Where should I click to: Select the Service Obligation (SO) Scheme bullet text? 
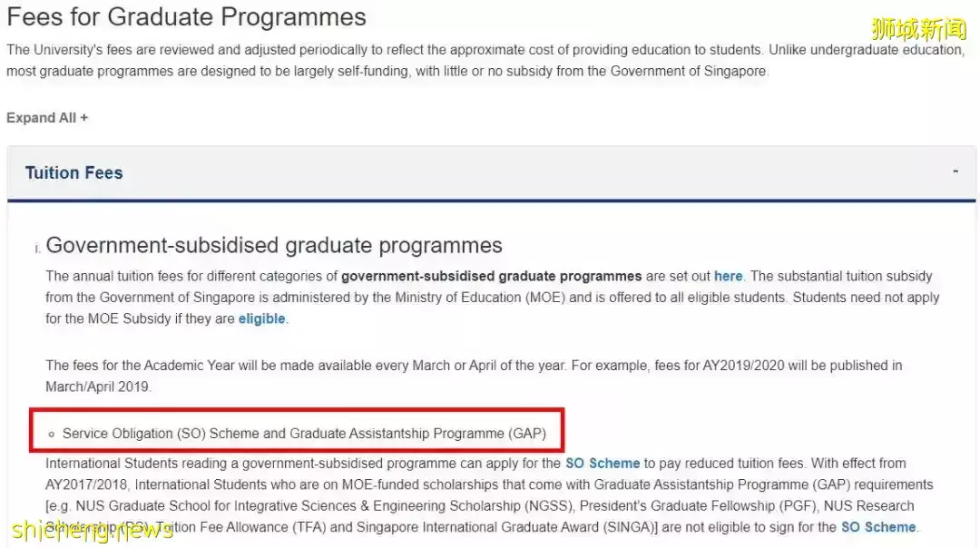pyautogui.click(x=304, y=434)
